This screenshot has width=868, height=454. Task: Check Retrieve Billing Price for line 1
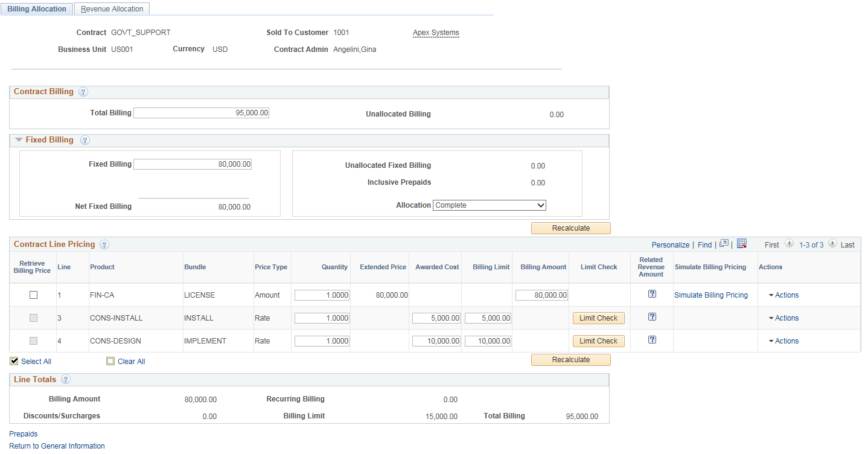pos(33,295)
